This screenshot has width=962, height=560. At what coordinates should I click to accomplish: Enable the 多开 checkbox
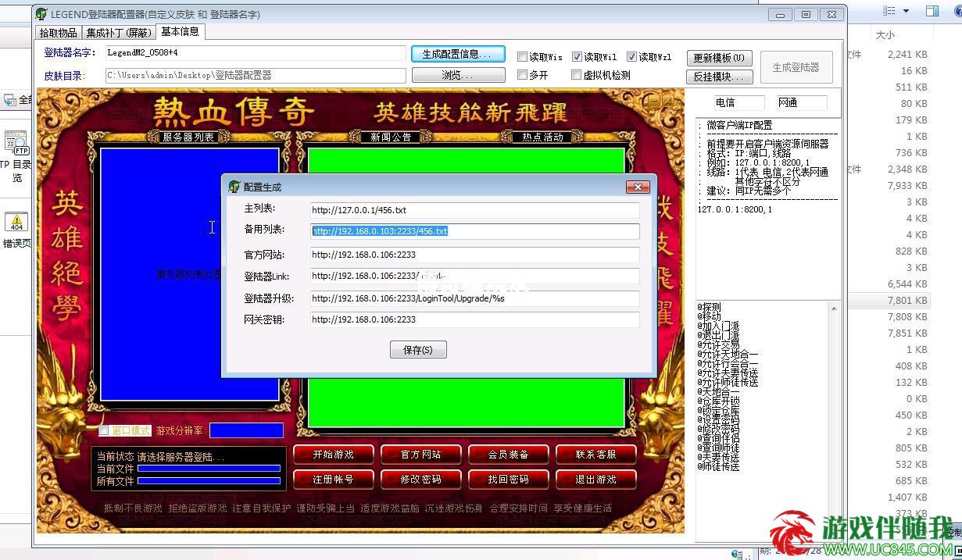tap(522, 75)
